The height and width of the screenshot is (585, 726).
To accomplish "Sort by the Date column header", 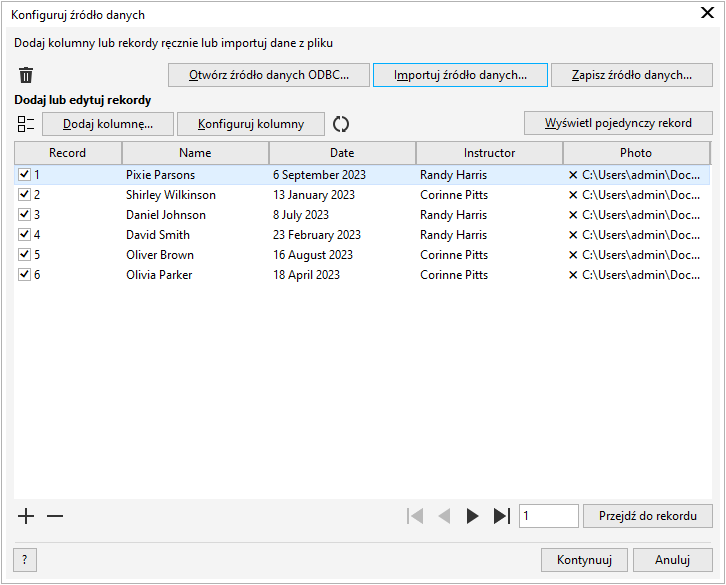I will [342, 153].
